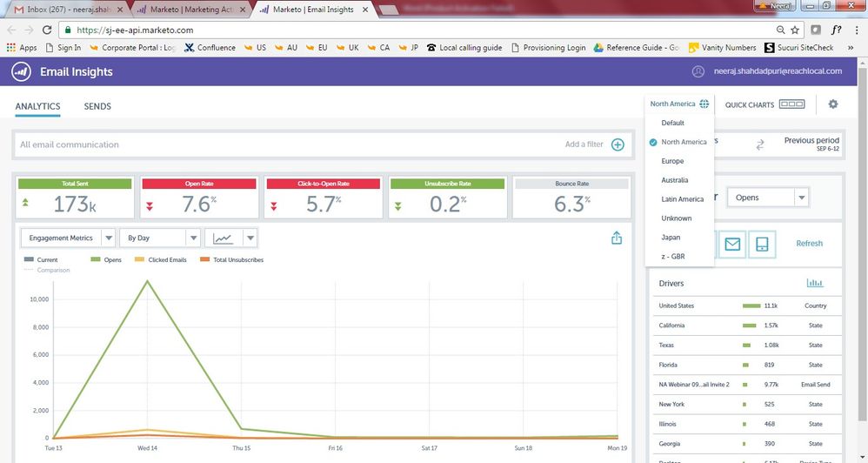Viewport: 868px width, 463px height.
Task: Click the Email Insights logo icon
Action: (x=22, y=71)
